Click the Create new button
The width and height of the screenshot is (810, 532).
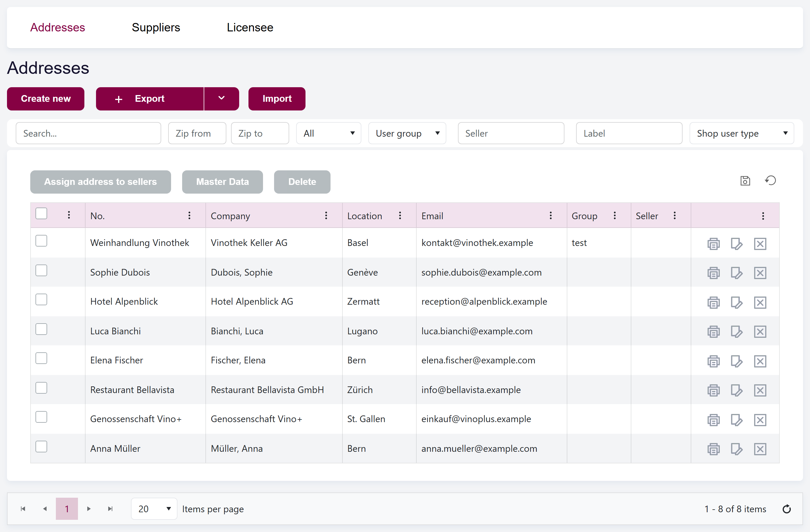pyautogui.click(x=46, y=99)
